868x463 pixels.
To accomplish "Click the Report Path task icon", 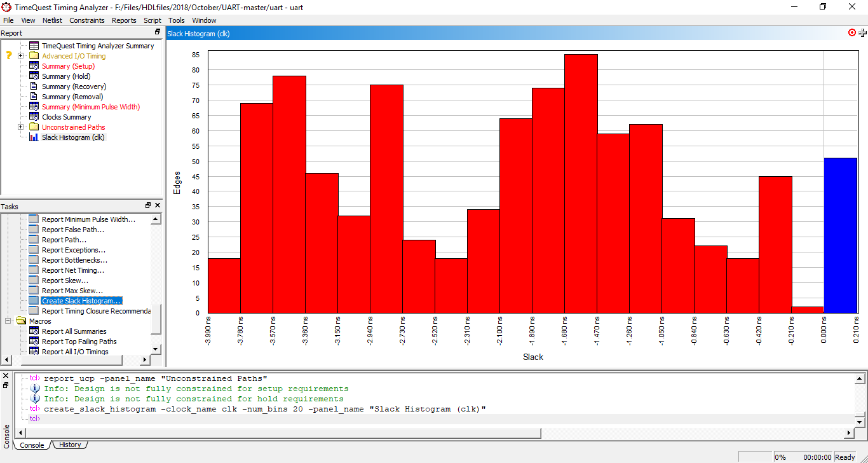I will click(34, 240).
